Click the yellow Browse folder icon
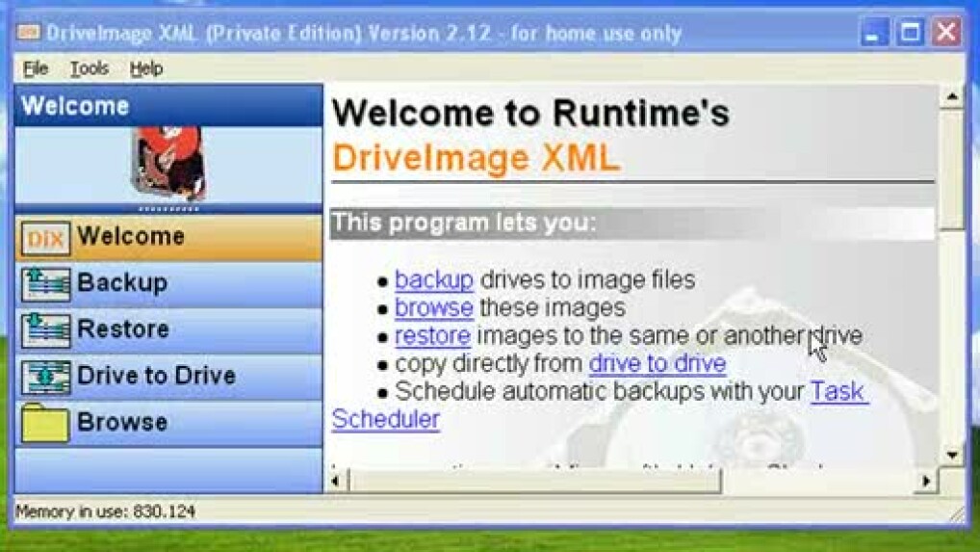 point(45,422)
